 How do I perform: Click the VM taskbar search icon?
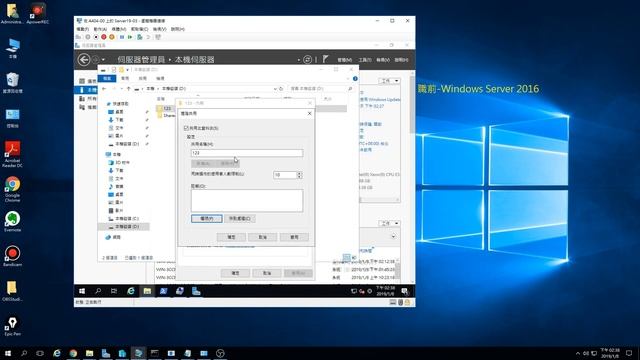pos(98,291)
